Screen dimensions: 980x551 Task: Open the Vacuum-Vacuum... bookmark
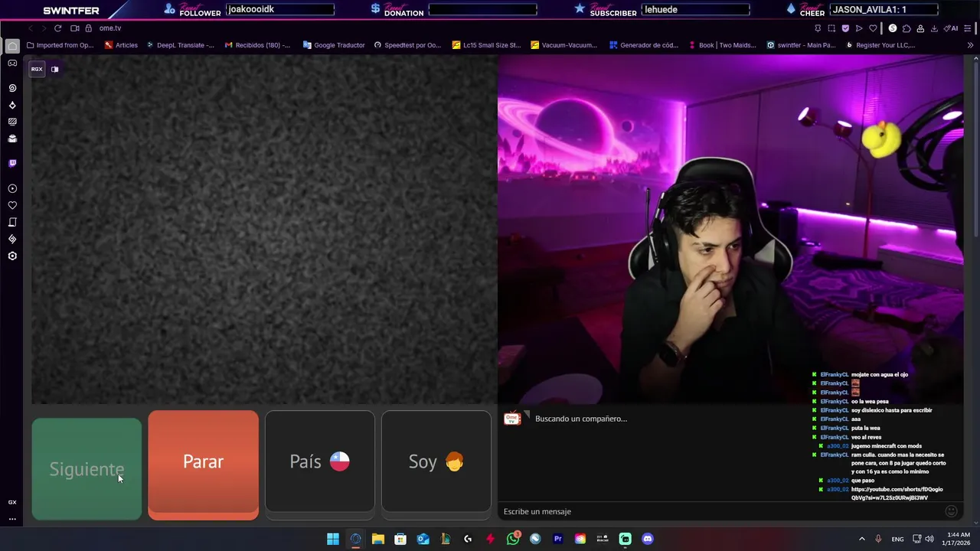pyautogui.click(x=563, y=45)
